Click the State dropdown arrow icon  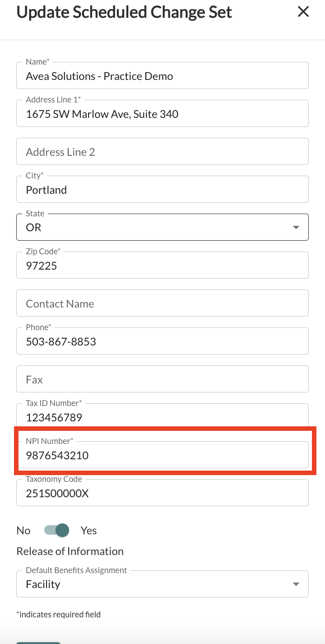click(296, 228)
